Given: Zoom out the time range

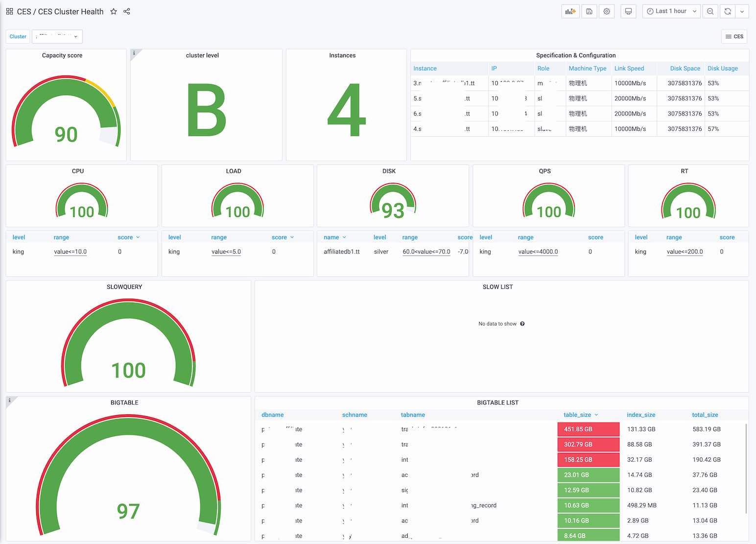Looking at the screenshot, I should pos(710,11).
